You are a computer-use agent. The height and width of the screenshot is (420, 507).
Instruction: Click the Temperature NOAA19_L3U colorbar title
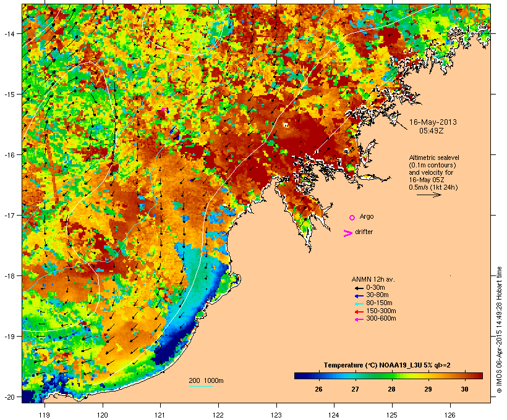387,365
